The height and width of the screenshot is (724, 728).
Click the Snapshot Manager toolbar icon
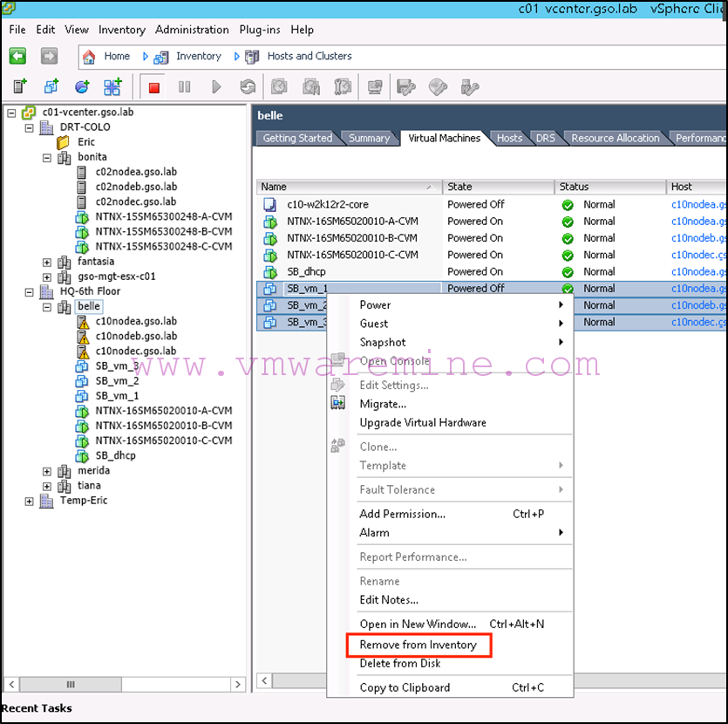pyautogui.click(x=343, y=87)
